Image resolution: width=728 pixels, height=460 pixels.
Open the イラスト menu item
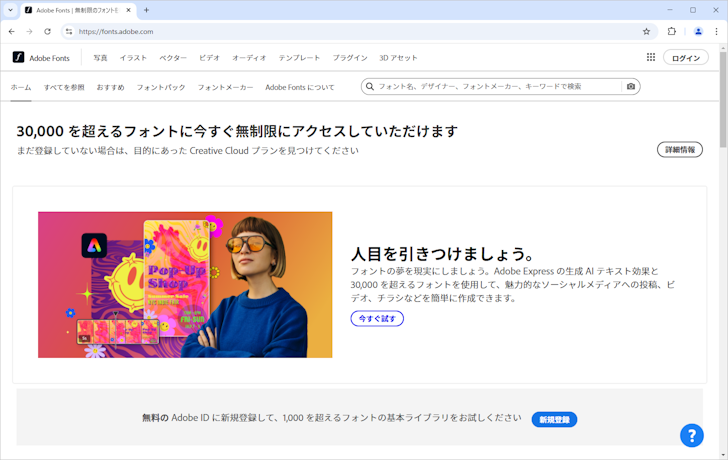pos(133,58)
